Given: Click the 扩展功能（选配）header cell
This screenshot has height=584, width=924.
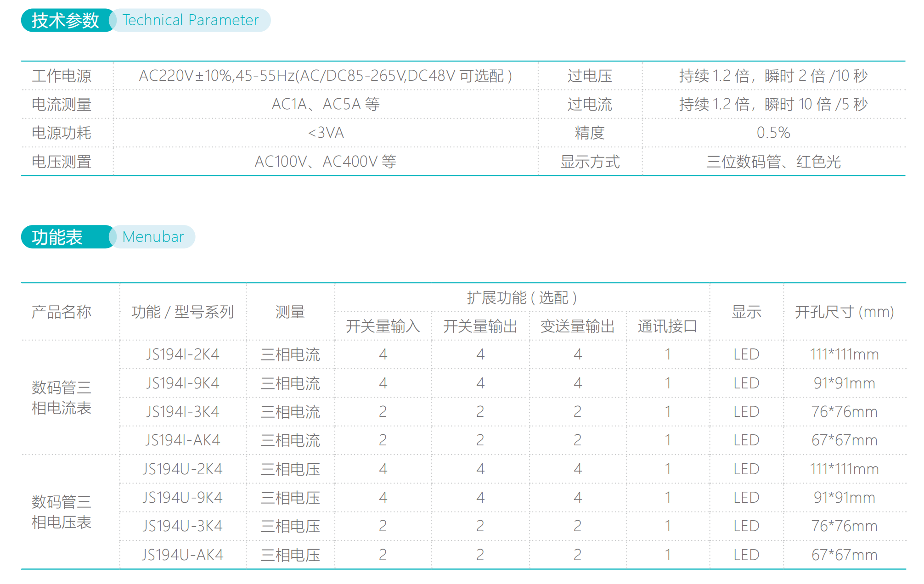Looking at the screenshot, I should [521, 297].
